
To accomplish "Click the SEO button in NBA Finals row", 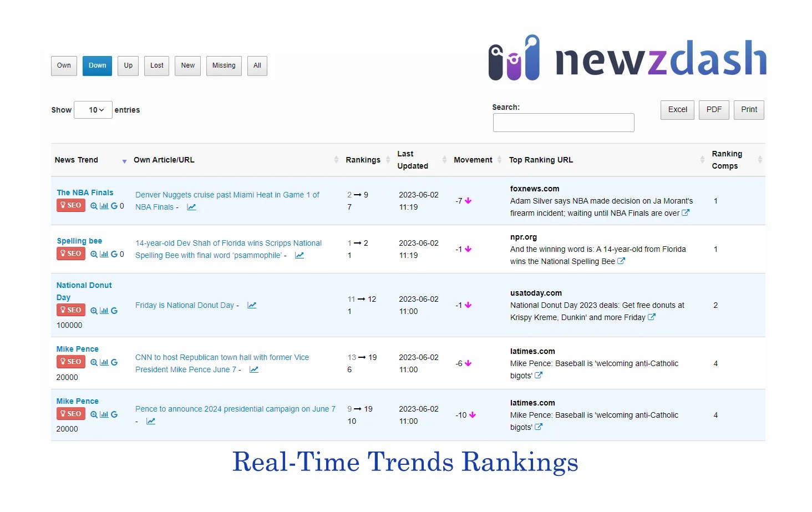I will coord(71,205).
